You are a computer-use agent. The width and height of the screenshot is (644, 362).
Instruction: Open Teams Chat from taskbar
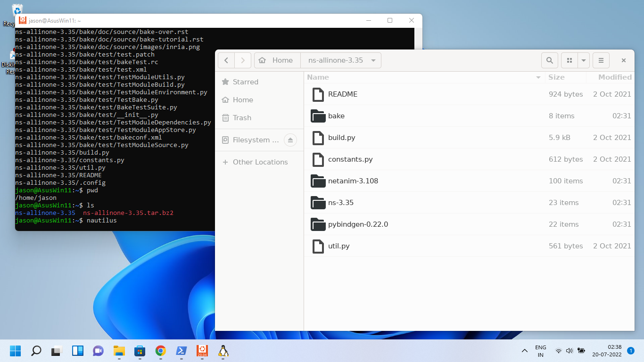click(99, 351)
